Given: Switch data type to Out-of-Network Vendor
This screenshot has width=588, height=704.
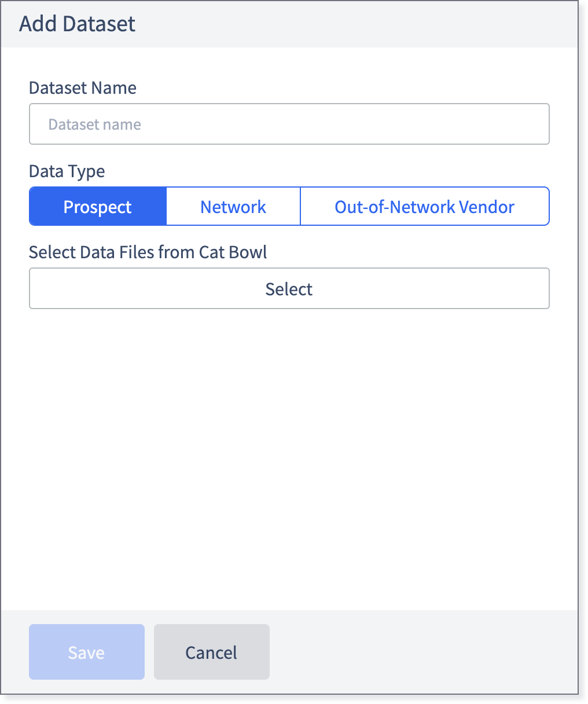Looking at the screenshot, I should pos(425,206).
